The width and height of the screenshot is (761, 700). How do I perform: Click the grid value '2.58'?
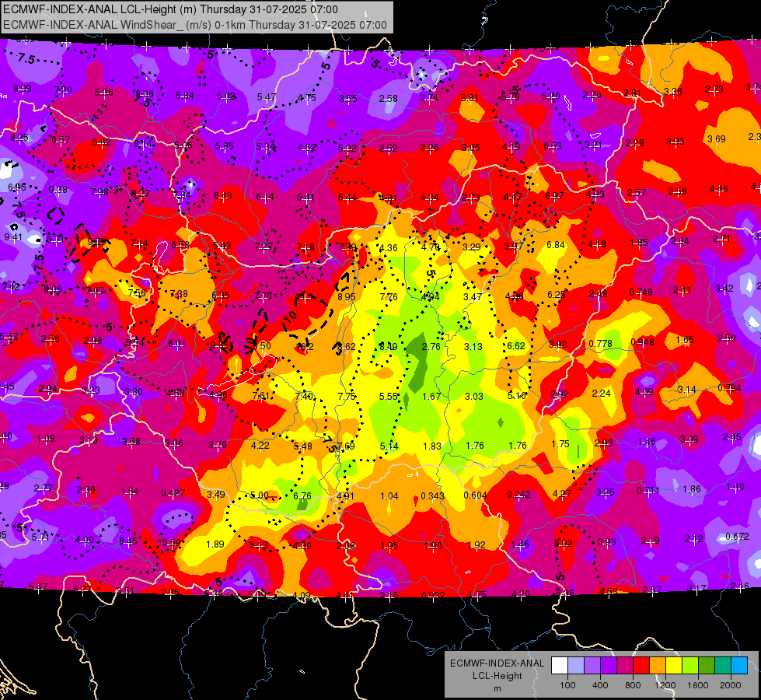coord(388,99)
